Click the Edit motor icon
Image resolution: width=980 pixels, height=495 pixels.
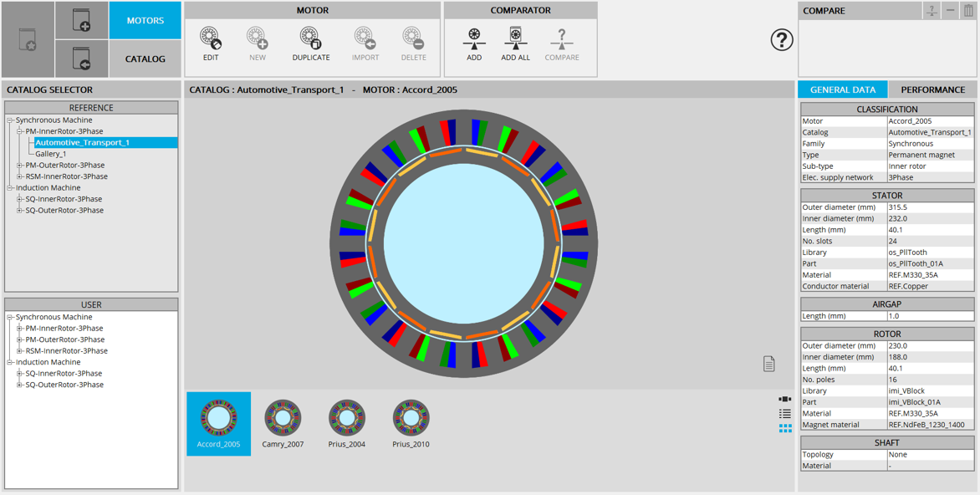[x=210, y=39]
